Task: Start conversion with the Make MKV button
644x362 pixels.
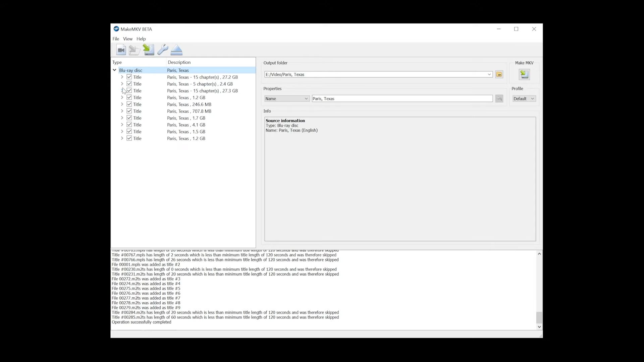Action: 524,74
